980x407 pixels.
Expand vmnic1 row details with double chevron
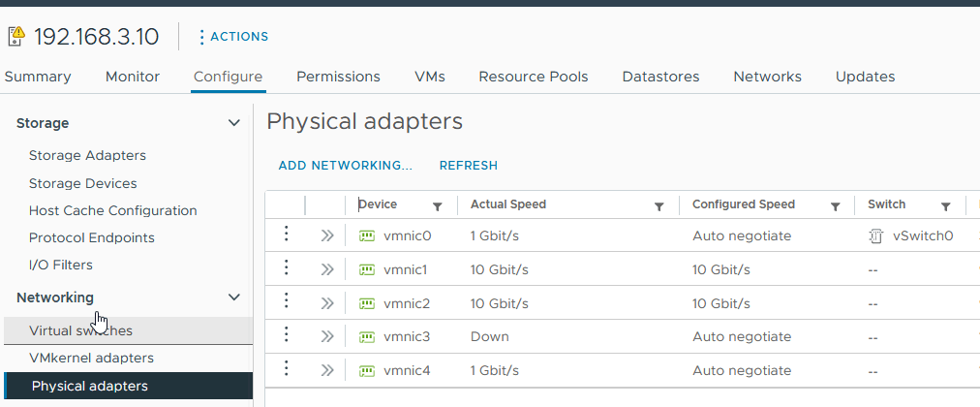point(327,269)
